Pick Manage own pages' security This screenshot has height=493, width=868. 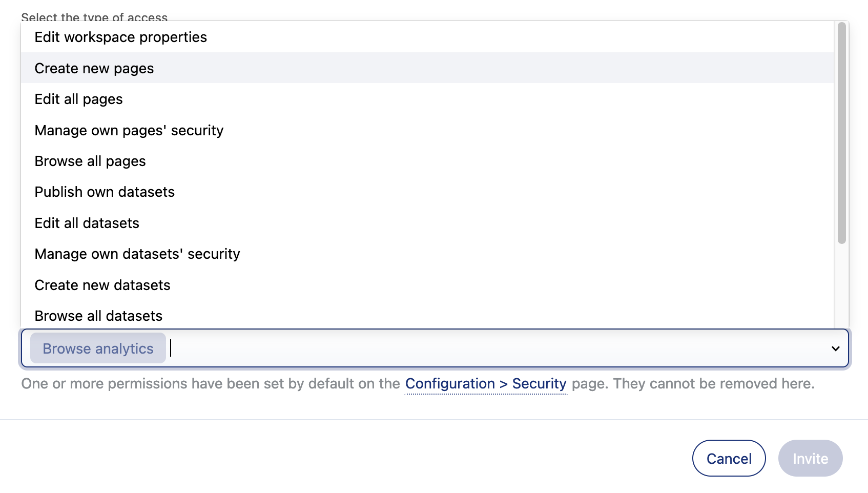(129, 131)
